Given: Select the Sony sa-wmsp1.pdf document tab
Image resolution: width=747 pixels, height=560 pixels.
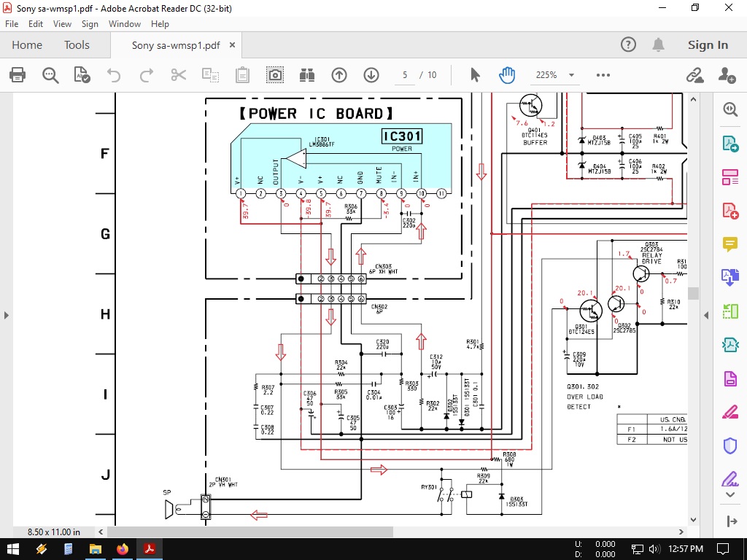Looking at the screenshot, I should pyautogui.click(x=176, y=45).
